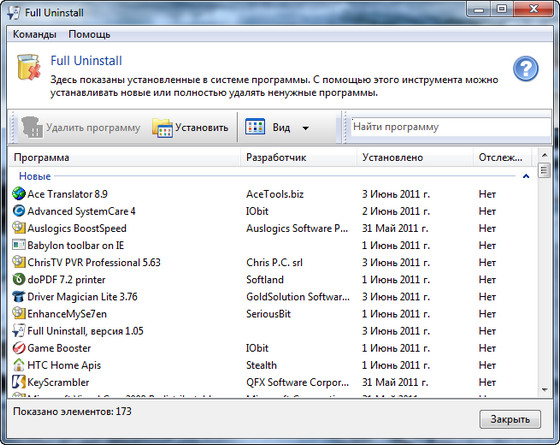The width and height of the screenshot is (560, 445).
Task: Click the EnhanceMySe7en icon
Action: [x=19, y=313]
